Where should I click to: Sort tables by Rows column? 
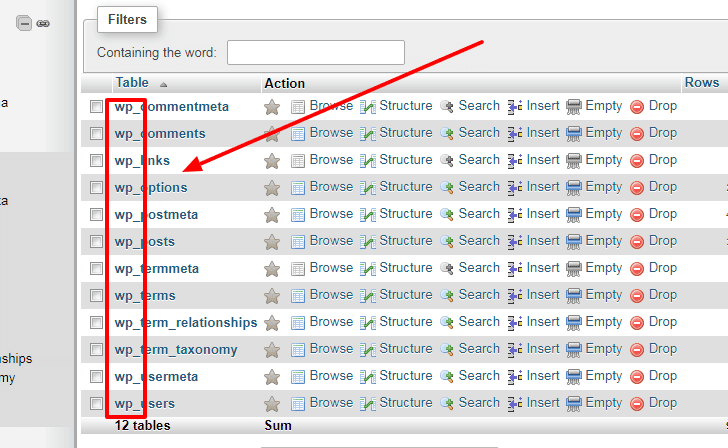click(702, 83)
